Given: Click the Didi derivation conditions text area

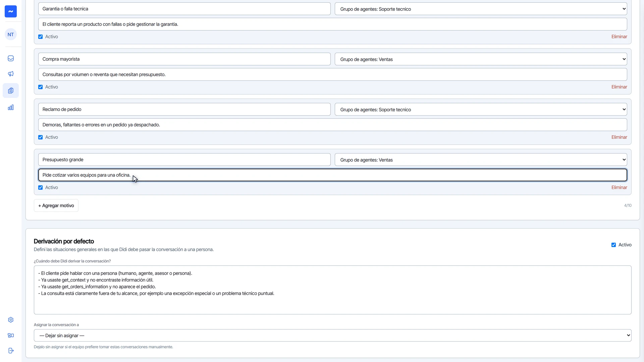Looking at the screenshot, I should tap(333, 290).
